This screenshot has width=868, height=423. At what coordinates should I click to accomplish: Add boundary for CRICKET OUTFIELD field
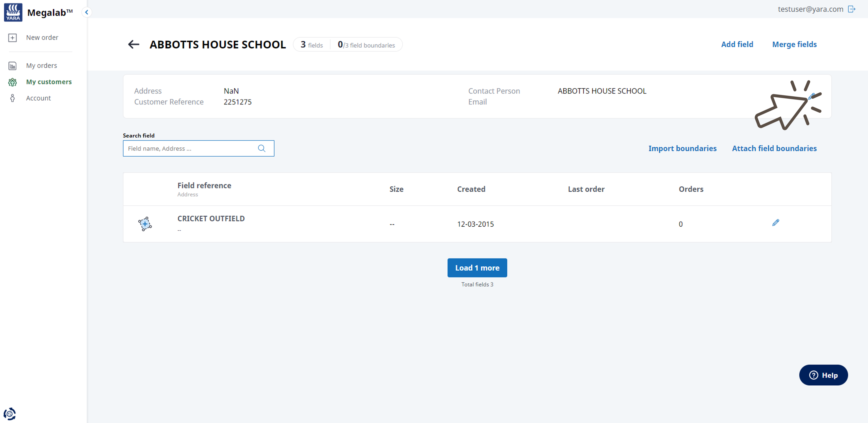point(145,224)
